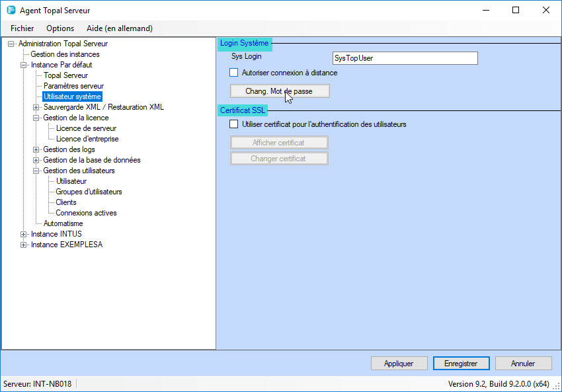
Task: Toggle SSL certificate user authentication checkbox
Action: pyautogui.click(x=233, y=124)
